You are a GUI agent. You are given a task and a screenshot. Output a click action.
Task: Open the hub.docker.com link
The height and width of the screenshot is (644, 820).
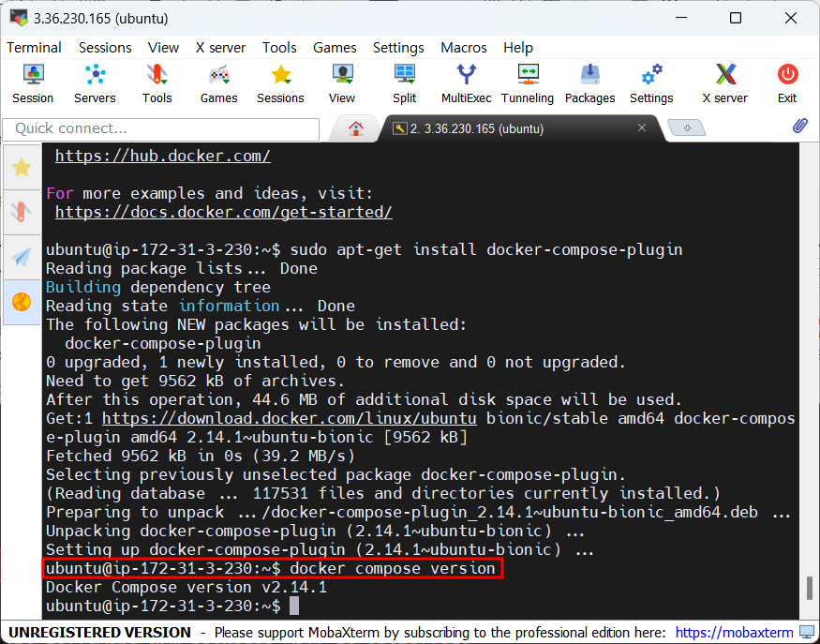click(163, 156)
